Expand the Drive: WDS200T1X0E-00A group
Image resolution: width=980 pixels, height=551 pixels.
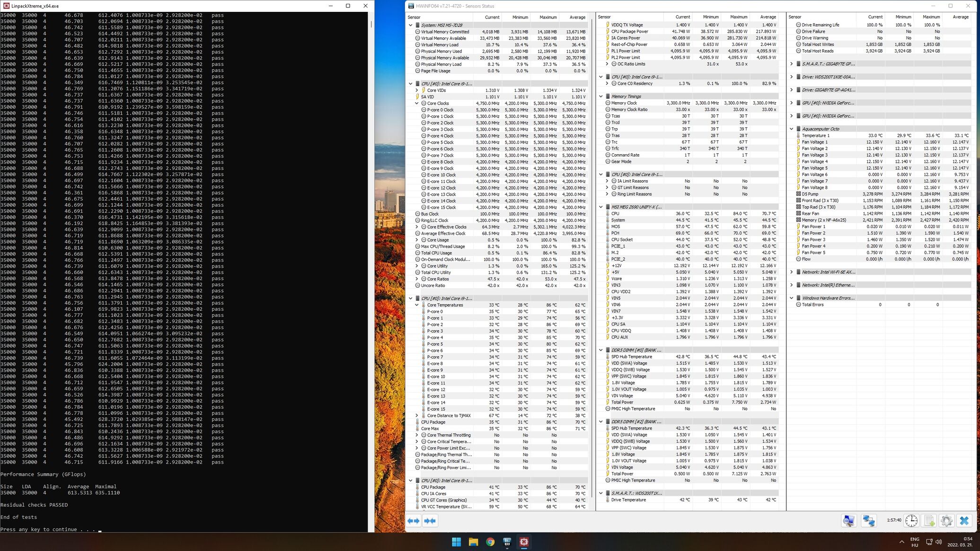pos(792,77)
